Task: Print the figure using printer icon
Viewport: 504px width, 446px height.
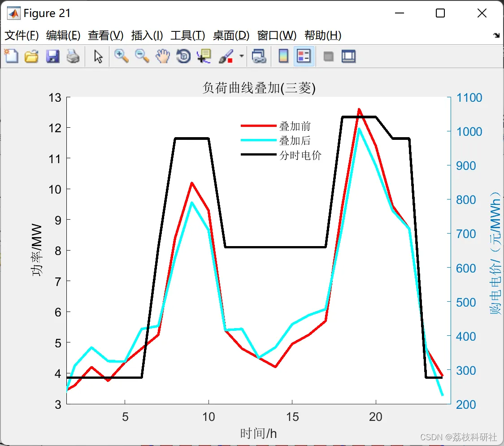Action: (x=73, y=56)
